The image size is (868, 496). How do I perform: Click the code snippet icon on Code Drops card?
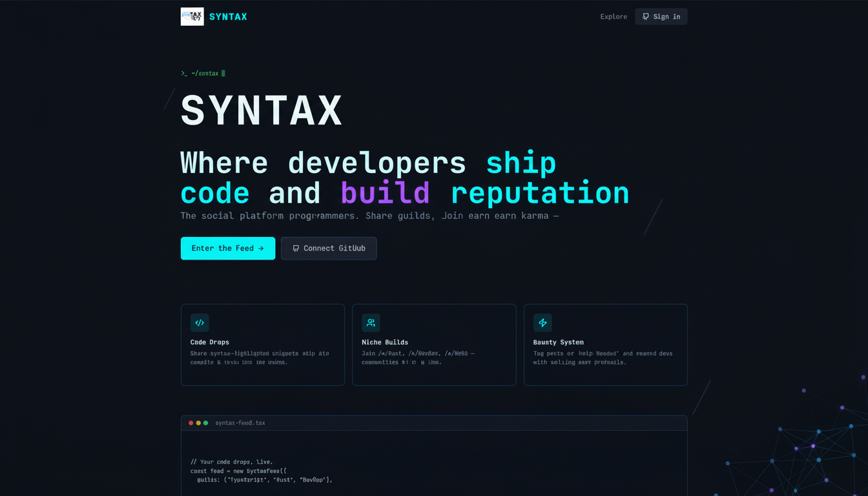click(x=199, y=323)
